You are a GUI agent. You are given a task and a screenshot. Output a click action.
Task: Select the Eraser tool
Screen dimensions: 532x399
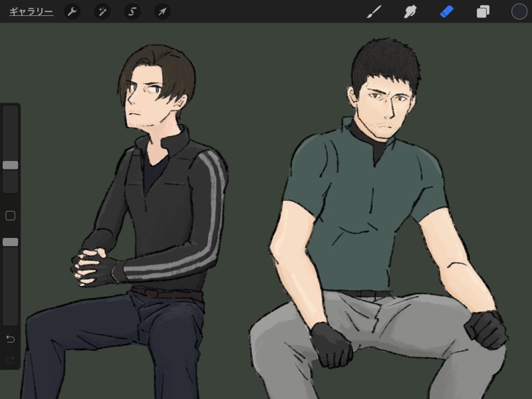[x=446, y=12]
